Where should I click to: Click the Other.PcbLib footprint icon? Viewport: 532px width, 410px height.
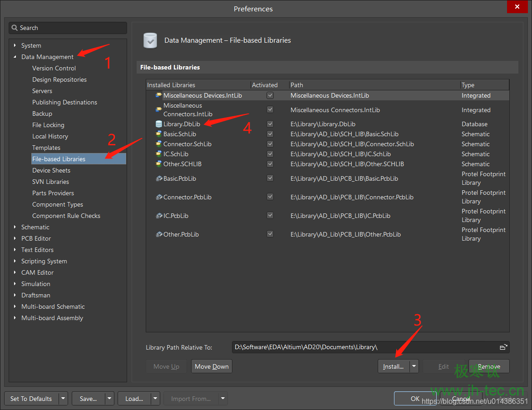point(159,234)
